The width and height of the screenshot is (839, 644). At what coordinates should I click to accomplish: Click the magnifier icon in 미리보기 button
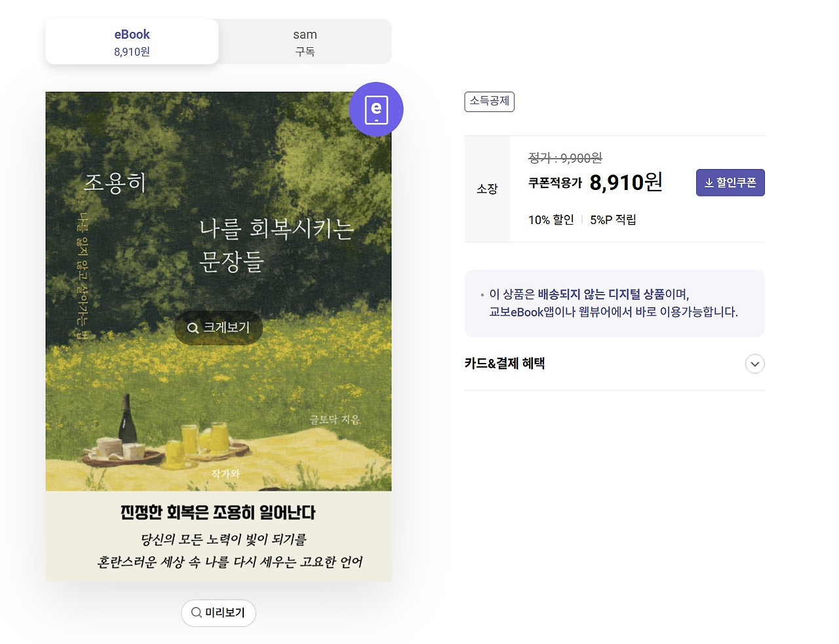click(x=196, y=613)
